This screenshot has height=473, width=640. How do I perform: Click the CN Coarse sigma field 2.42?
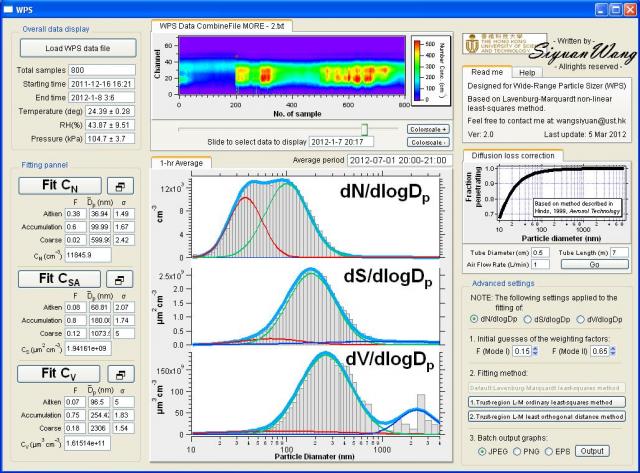(124, 240)
